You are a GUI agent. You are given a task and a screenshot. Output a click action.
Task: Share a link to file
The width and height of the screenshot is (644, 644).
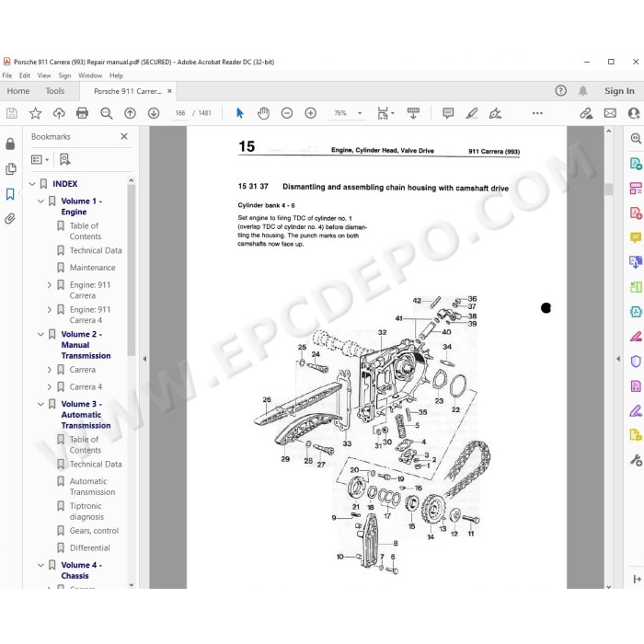pos(586,113)
